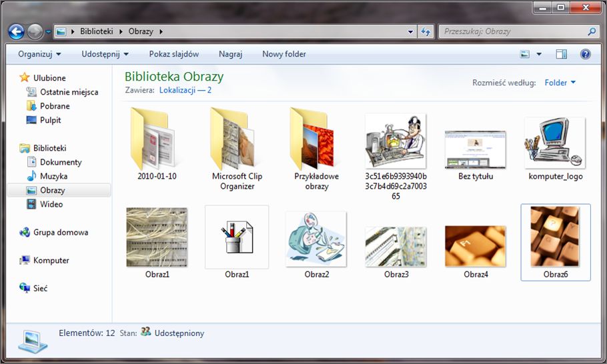Click the Ulubione star icon
The width and height of the screenshot is (607, 364).
(x=25, y=77)
